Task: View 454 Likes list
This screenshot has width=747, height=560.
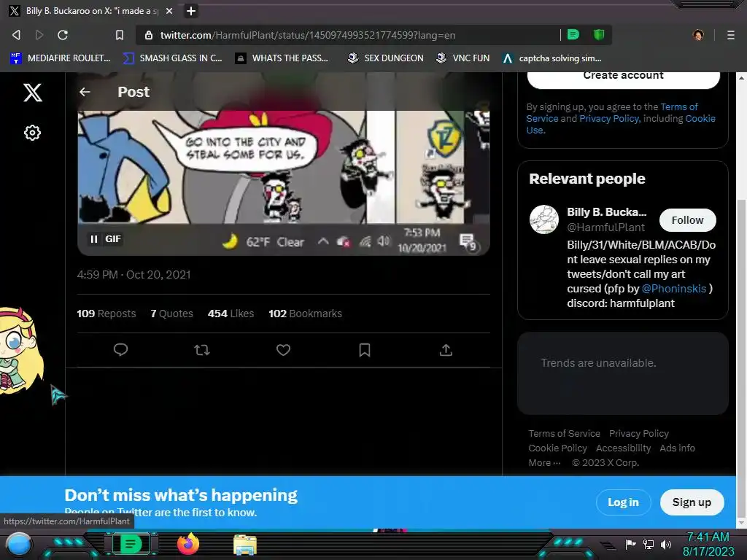Action: click(231, 314)
